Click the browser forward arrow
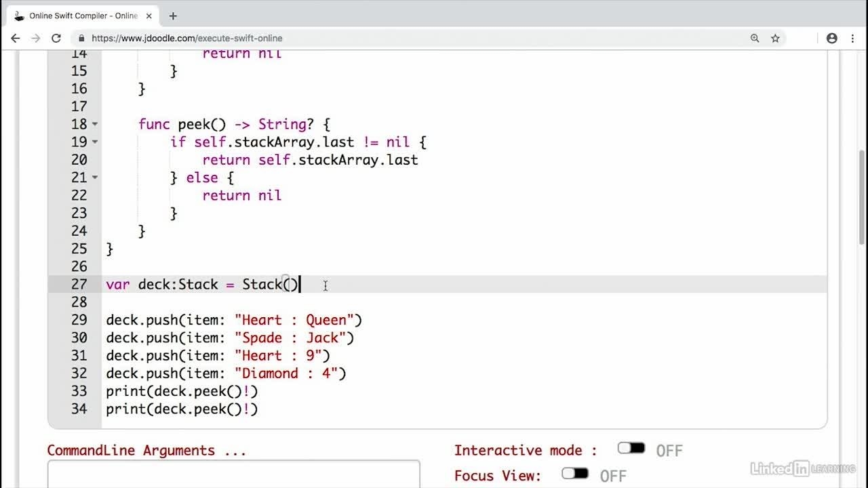Image resolution: width=868 pixels, height=488 pixels. pos(36,39)
